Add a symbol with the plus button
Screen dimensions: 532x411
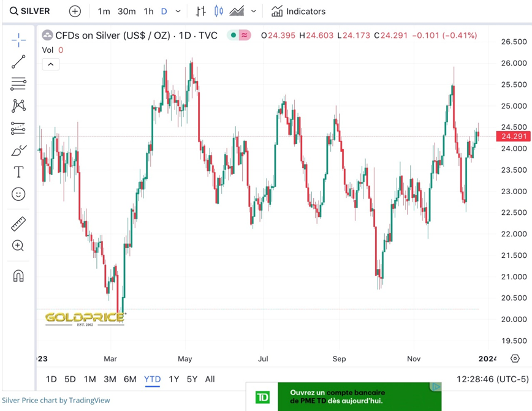coord(75,11)
